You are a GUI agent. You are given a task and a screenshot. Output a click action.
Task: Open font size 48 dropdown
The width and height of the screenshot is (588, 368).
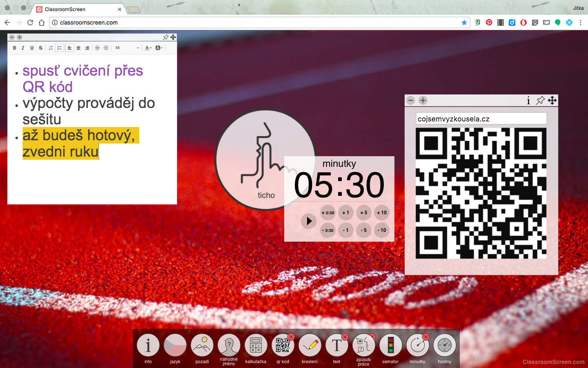coord(127,48)
